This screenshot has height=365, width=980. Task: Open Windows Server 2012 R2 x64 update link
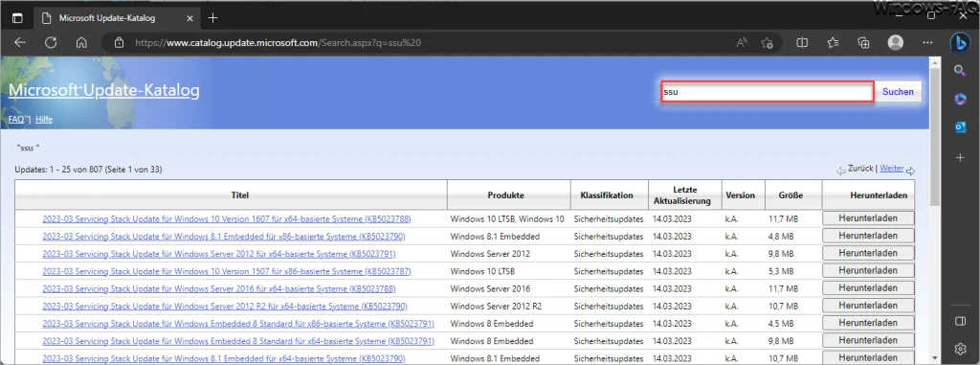pyautogui.click(x=225, y=307)
